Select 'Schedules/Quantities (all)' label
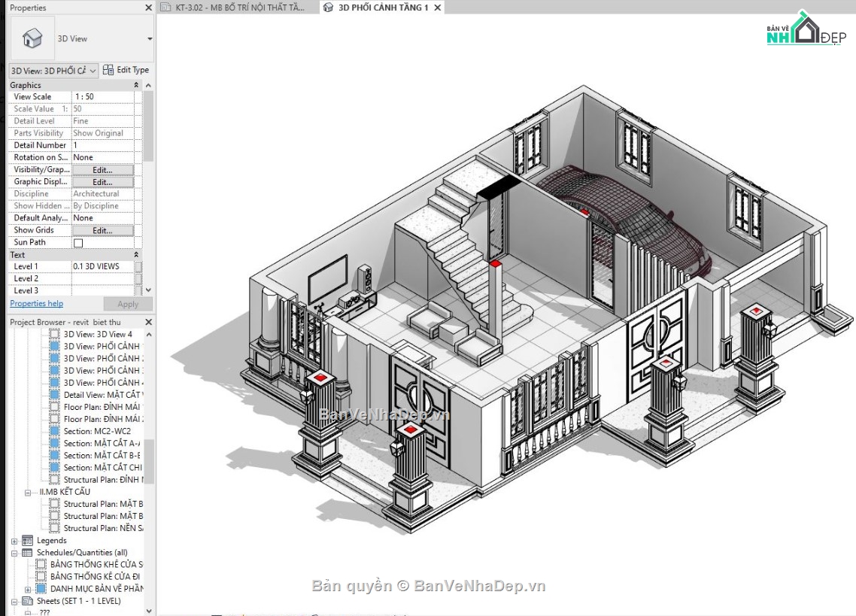 [x=82, y=553]
